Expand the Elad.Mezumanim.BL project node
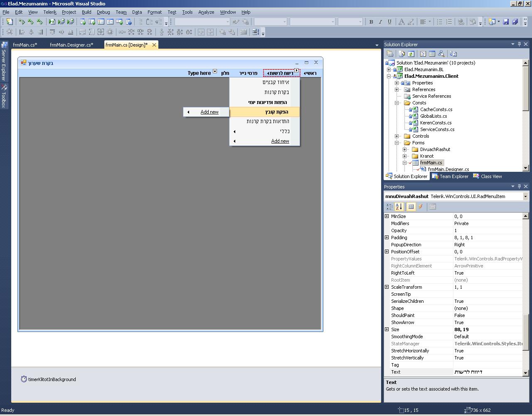The width and height of the screenshot is (532, 416). (389, 69)
